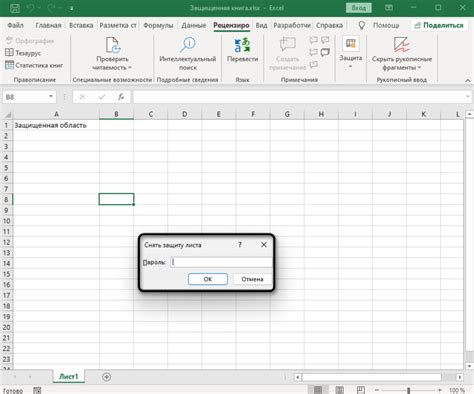This screenshot has width=474, height=394.
Task: Expand the Защита dropdown arrow
Action: (351, 67)
